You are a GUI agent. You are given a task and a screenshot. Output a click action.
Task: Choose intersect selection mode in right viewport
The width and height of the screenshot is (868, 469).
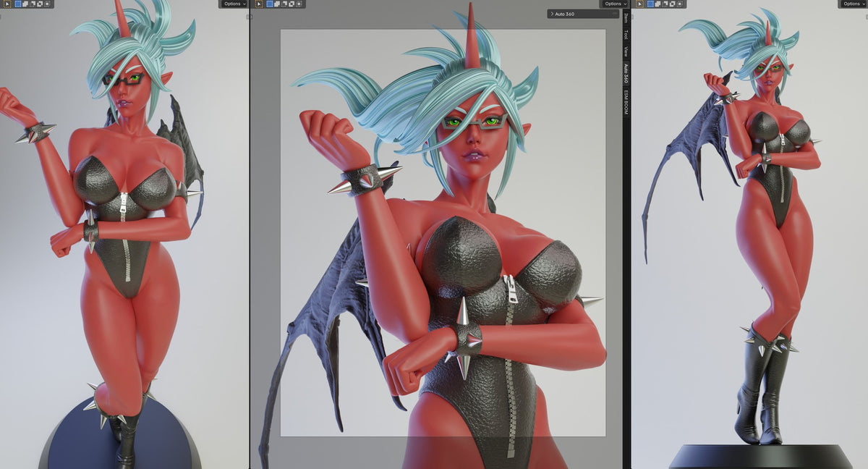[x=679, y=4]
